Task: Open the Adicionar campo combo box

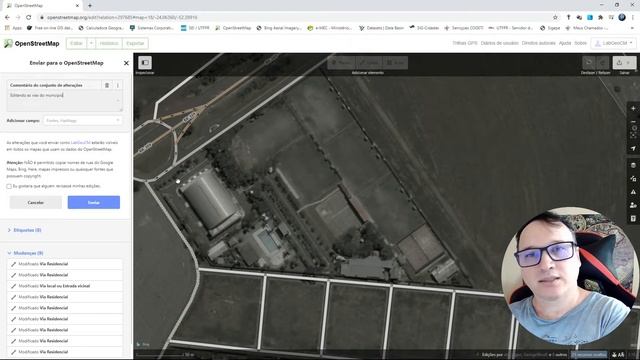Action: click(83, 120)
